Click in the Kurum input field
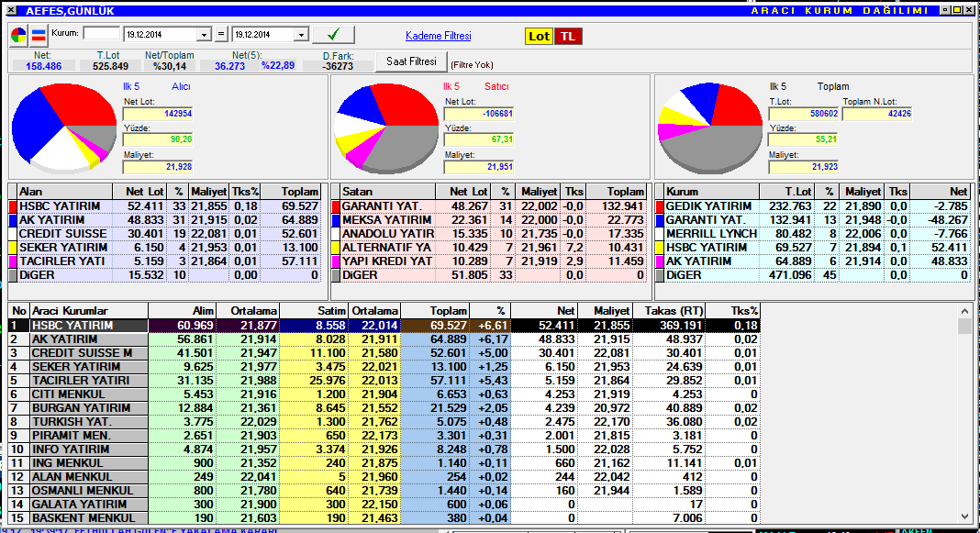This screenshot has width=980, height=533. point(101,34)
